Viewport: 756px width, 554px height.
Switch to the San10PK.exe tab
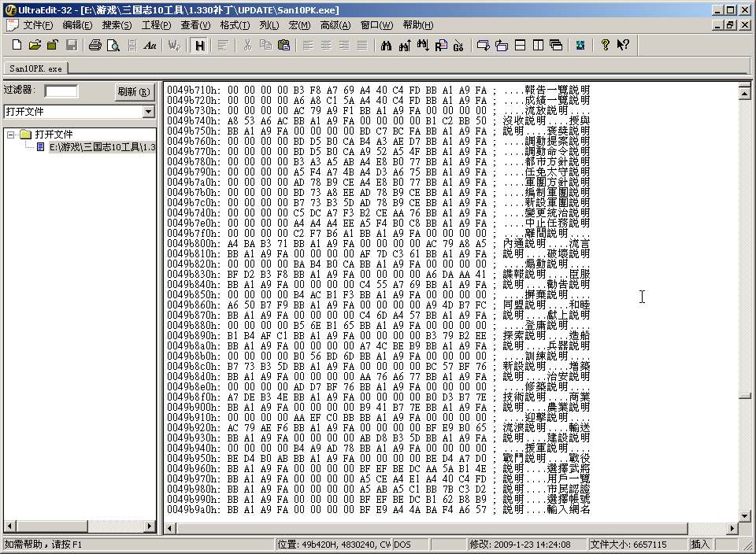click(35, 68)
